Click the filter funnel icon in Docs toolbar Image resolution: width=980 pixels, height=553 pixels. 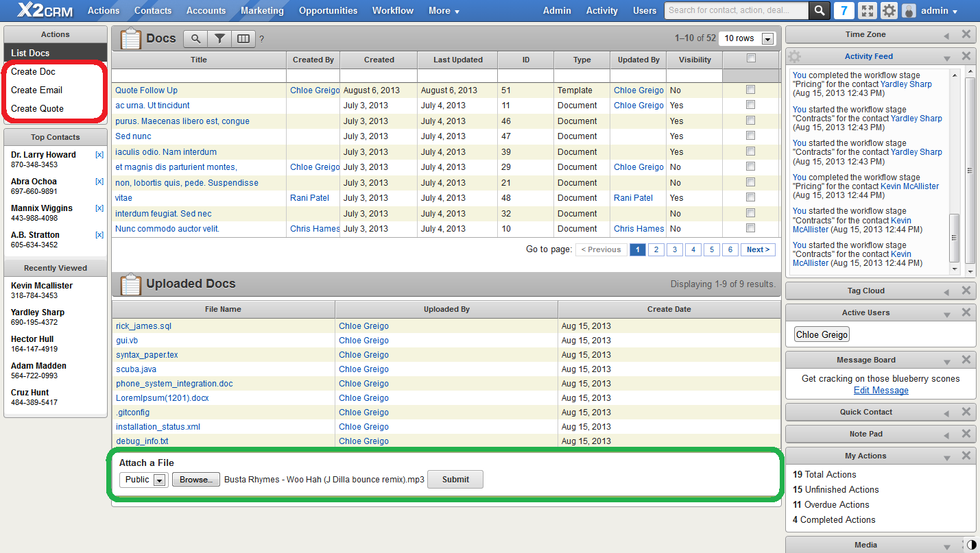point(219,39)
